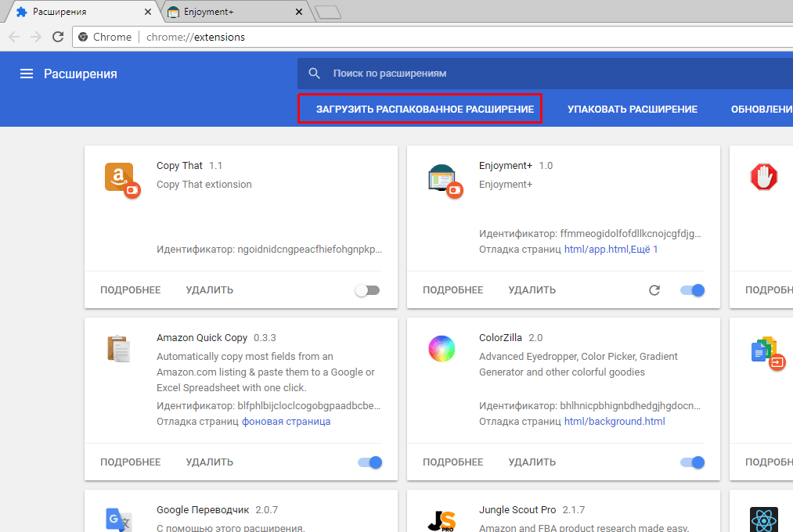
Task: Click the ColorZilla color wheel icon
Action: tap(442, 349)
